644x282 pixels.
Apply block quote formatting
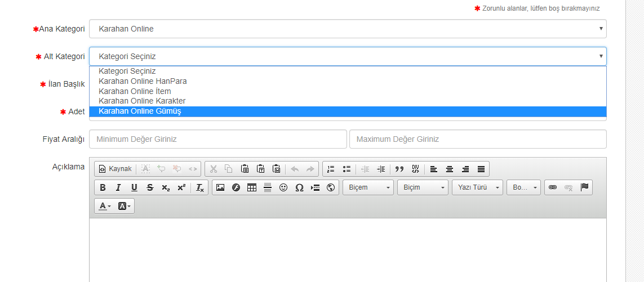pos(399,169)
